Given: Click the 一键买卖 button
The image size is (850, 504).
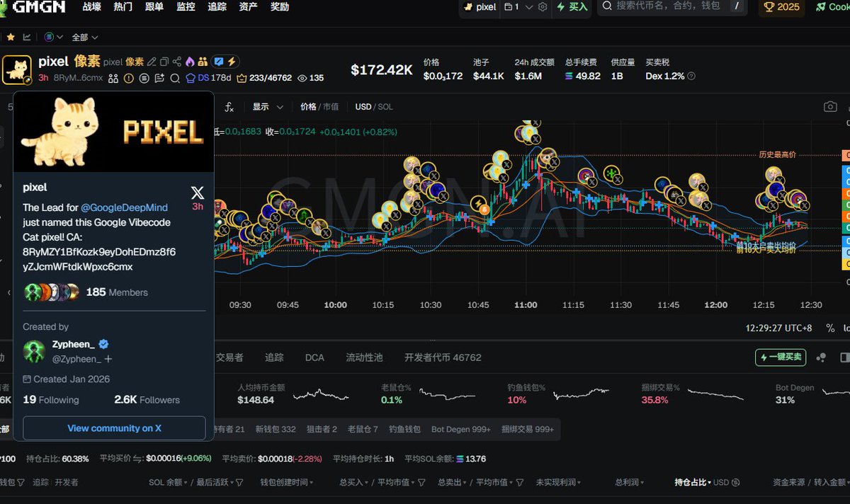Looking at the screenshot, I should point(781,357).
